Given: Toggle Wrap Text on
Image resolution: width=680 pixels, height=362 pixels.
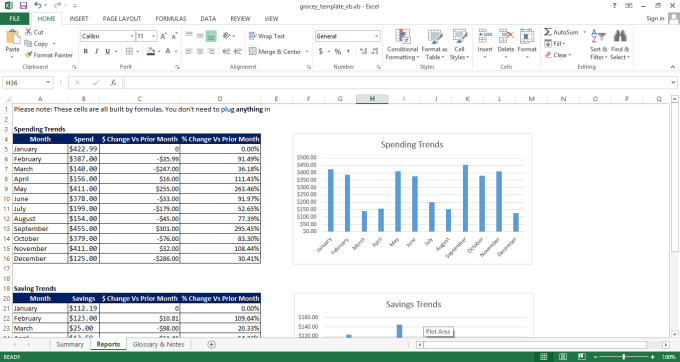Looking at the screenshot, I should click(x=267, y=36).
